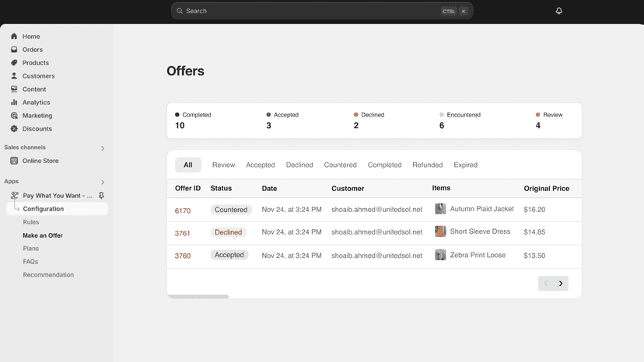The image size is (644, 362).
Task: Click the Completed stat count 10
Action: coord(180,126)
